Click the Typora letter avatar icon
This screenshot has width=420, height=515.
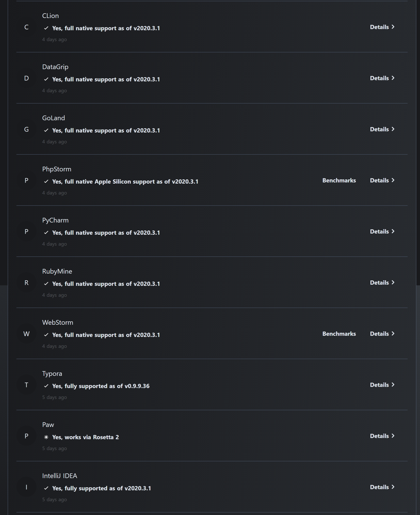tap(26, 385)
